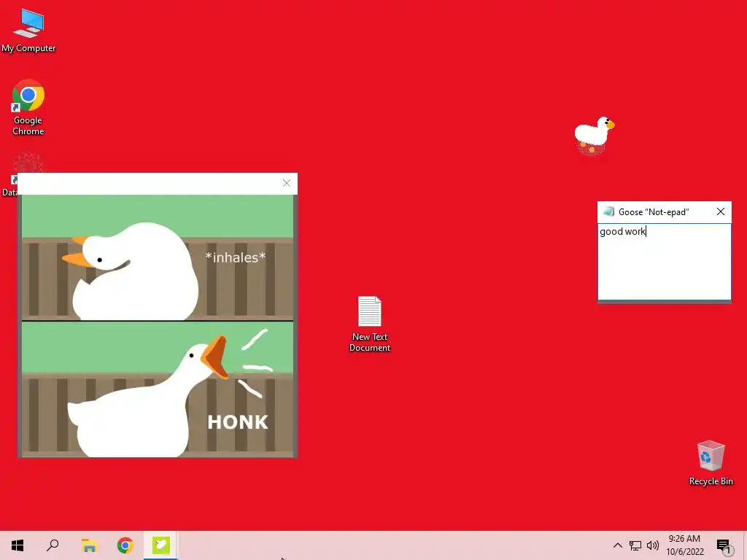Open the Recycle Bin icon
This screenshot has height=560, width=747.
point(711,463)
